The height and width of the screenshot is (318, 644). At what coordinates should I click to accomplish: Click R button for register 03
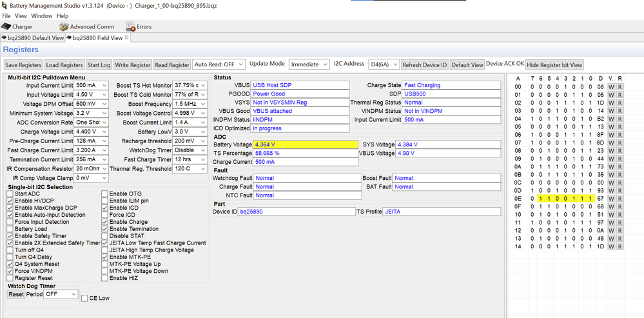[x=620, y=111]
